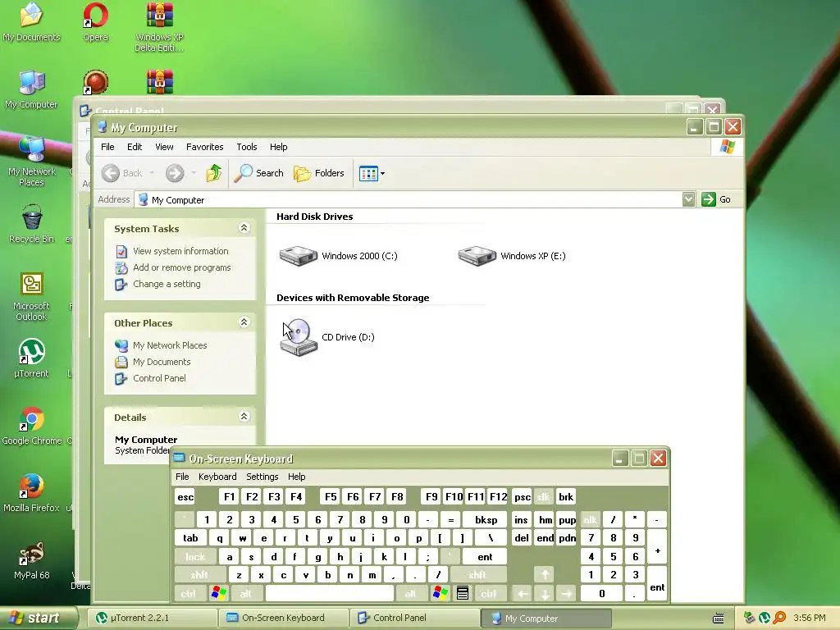Select the Windows XP (E:) drive icon
840x630 pixels.
(477, 256)
